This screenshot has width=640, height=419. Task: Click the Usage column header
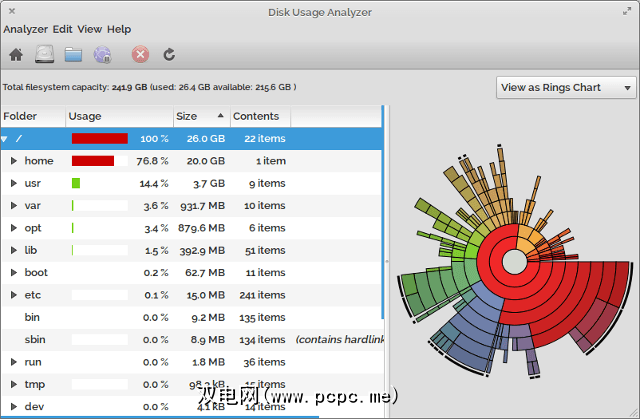(x=119, y=117)
